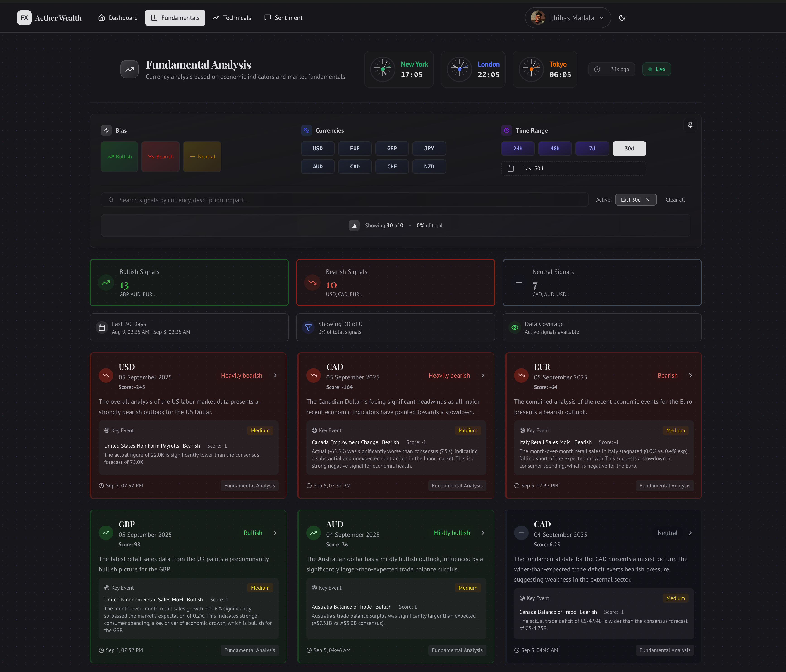This screenshot has height=672, width=786.
Task: Switch to the Technicals tab
Action: pyautogui.click(x=232, y=17)
